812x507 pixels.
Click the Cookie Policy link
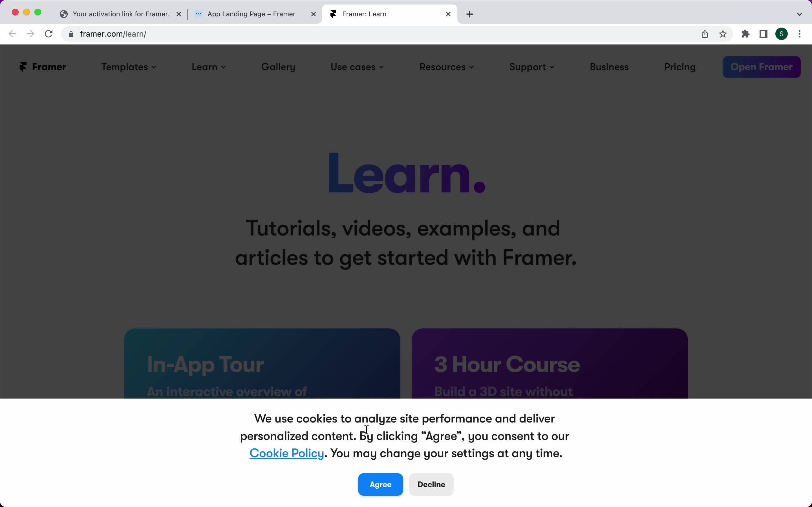point(286,453)
